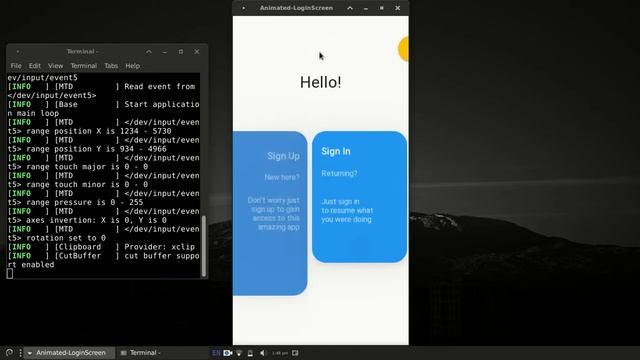Click the removable device tray icon
The width and height of the screenshot is (640, 360).
coord(250,353)
